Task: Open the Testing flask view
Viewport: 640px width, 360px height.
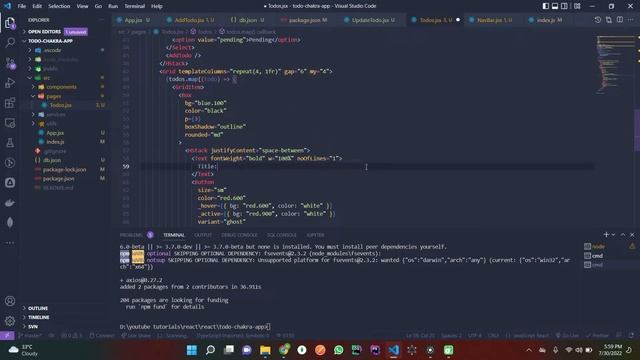Action: (x=10, y=143)
